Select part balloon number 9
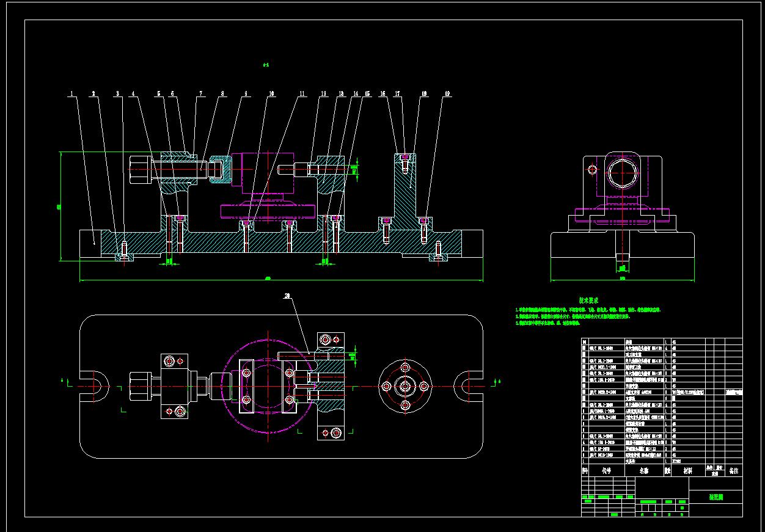Viewport: 765px width, 532px height. (x=246, y=94)
